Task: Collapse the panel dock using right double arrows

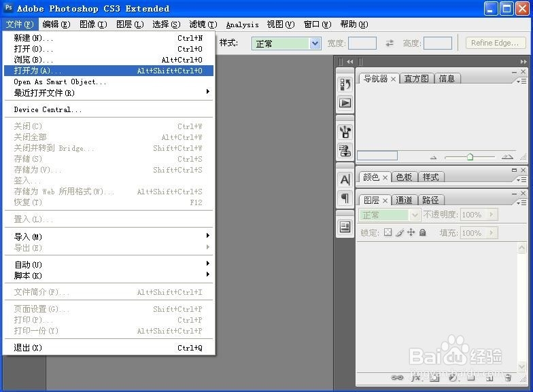Action: click(x=523, y=61)
